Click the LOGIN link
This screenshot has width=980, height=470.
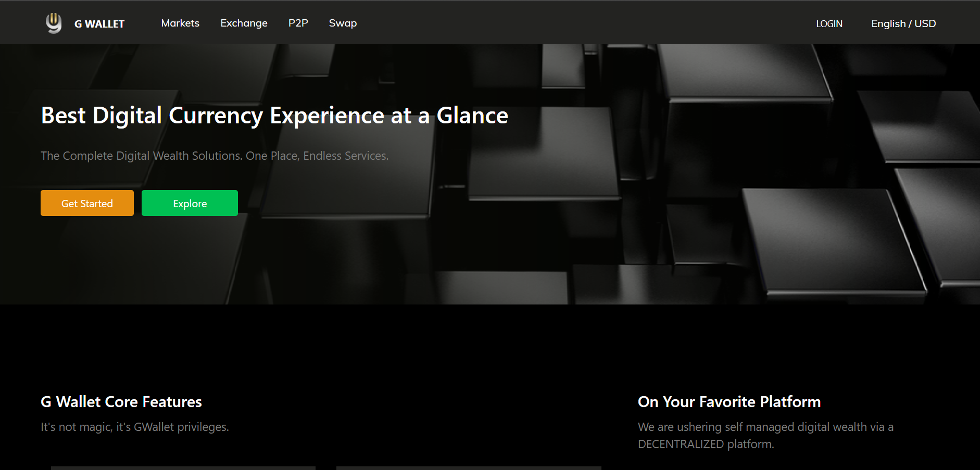point(829,23)
